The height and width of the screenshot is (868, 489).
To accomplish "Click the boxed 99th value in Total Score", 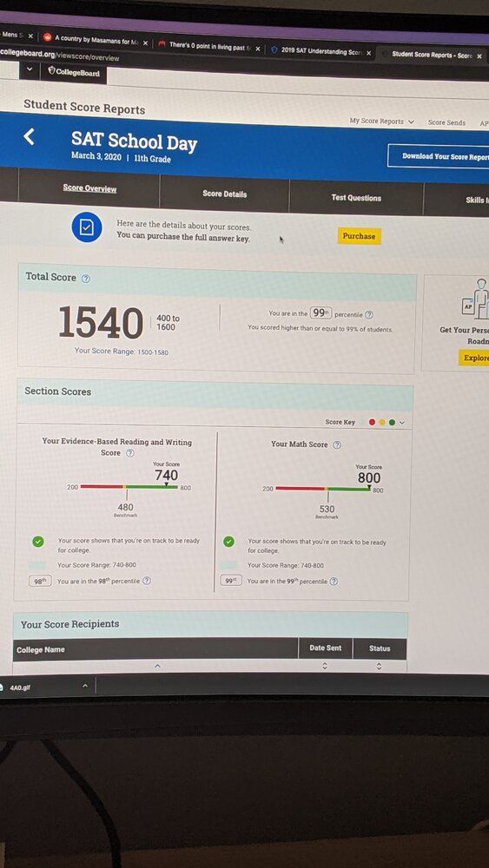I will pyautogui.click(x=320, y=313).
